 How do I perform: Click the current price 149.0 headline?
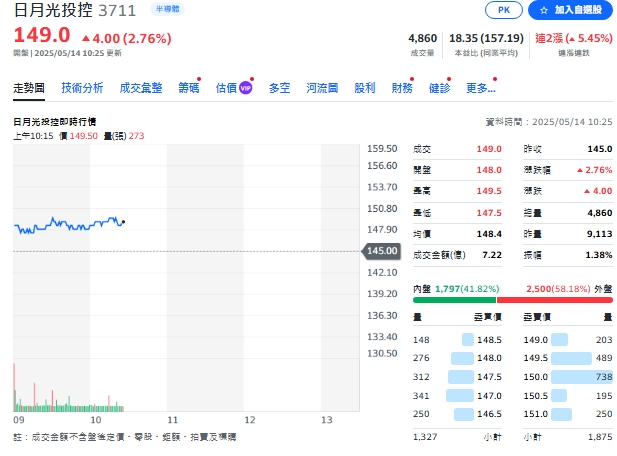[x=42, y=35]
